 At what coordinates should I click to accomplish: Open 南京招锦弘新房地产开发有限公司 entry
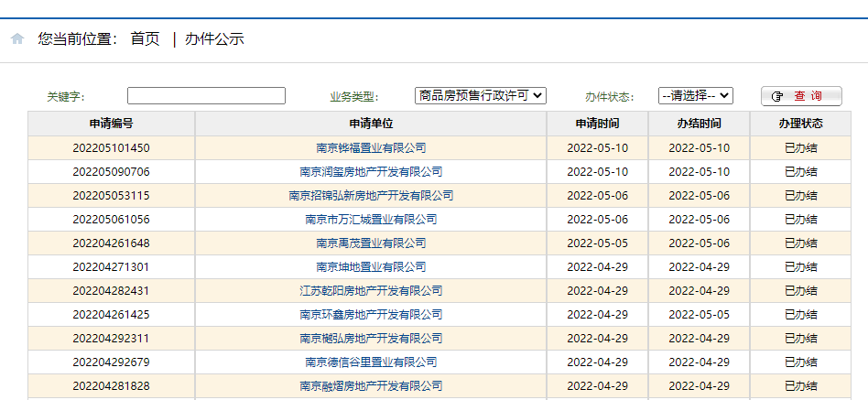coord(371,196)
